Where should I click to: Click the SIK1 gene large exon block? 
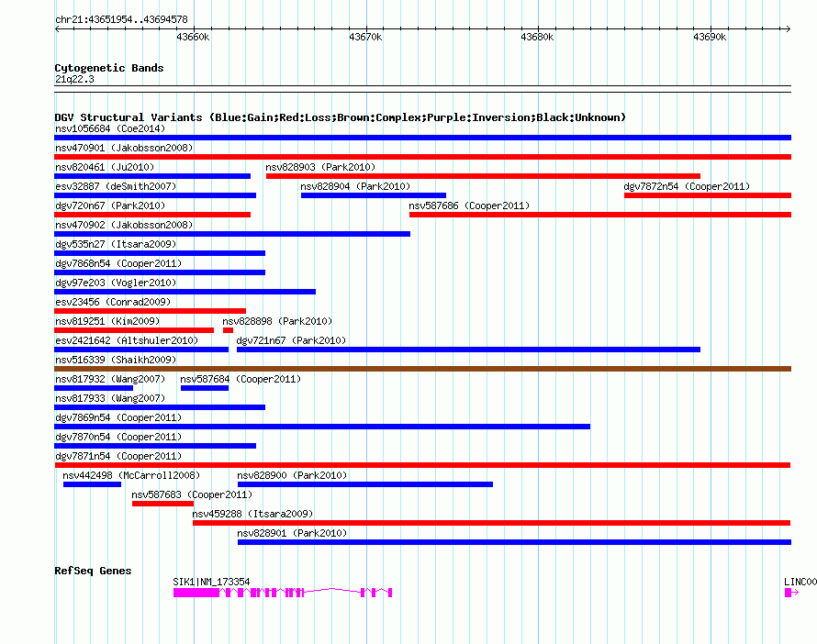point(196,593)
